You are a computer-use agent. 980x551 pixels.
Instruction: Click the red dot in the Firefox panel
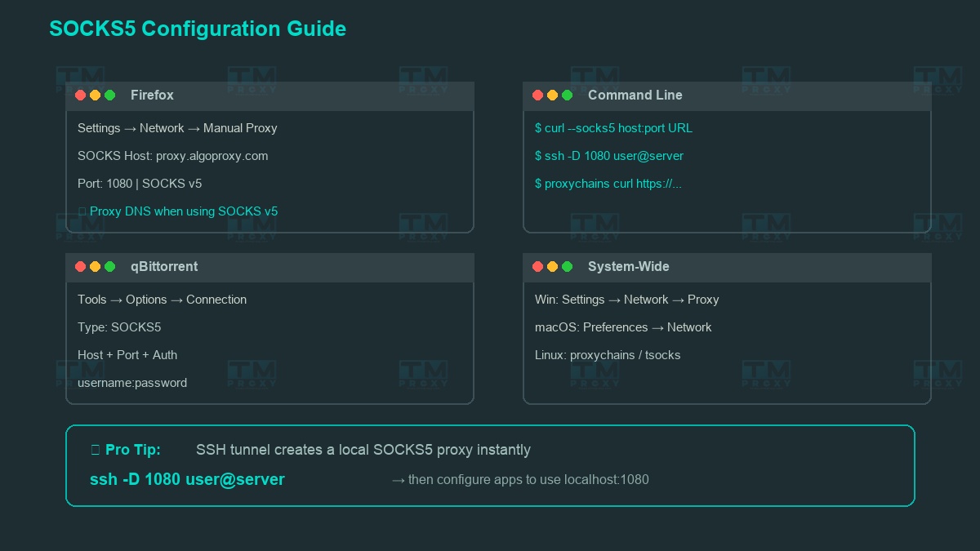[80, 96]
